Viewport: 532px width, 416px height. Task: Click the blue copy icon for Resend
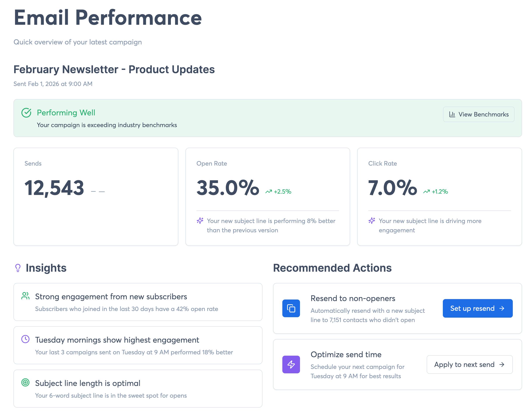click(x=291, y=308)
